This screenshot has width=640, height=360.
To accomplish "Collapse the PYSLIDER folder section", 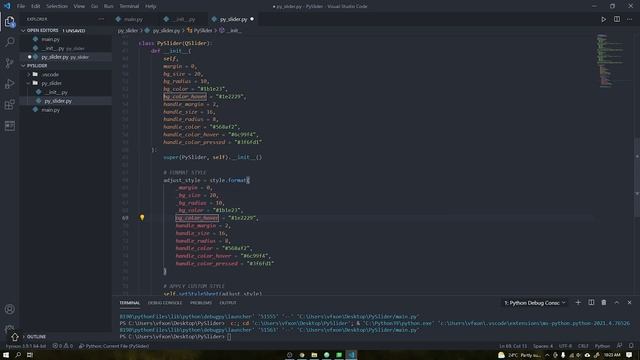I will click(x=23, y=66).
